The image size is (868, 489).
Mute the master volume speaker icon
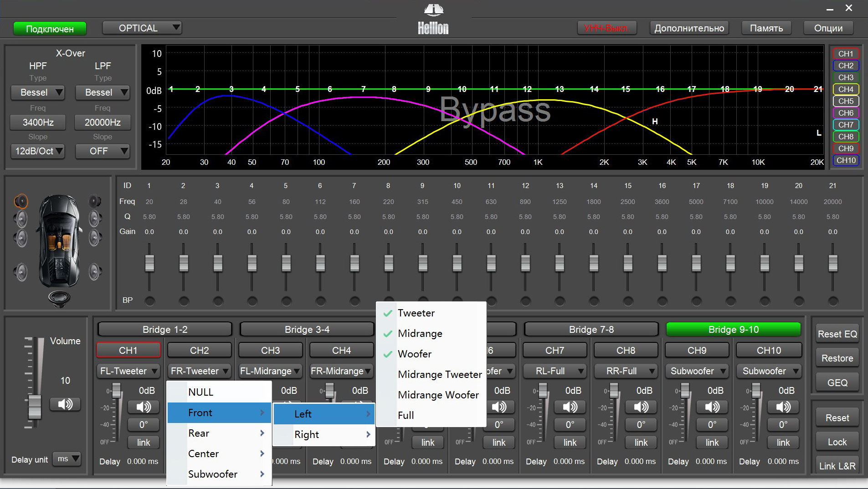[x=65, y=404]
